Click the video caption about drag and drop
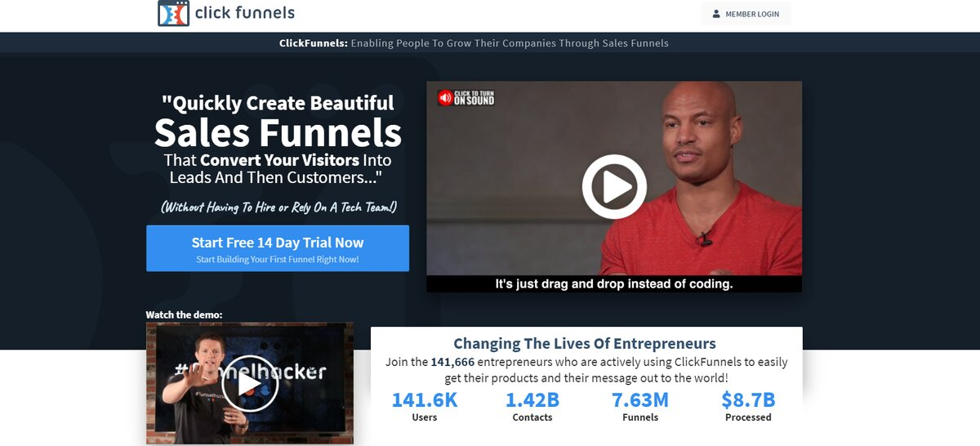The width and height of the screenshot is (980, 446). (614, 284)
